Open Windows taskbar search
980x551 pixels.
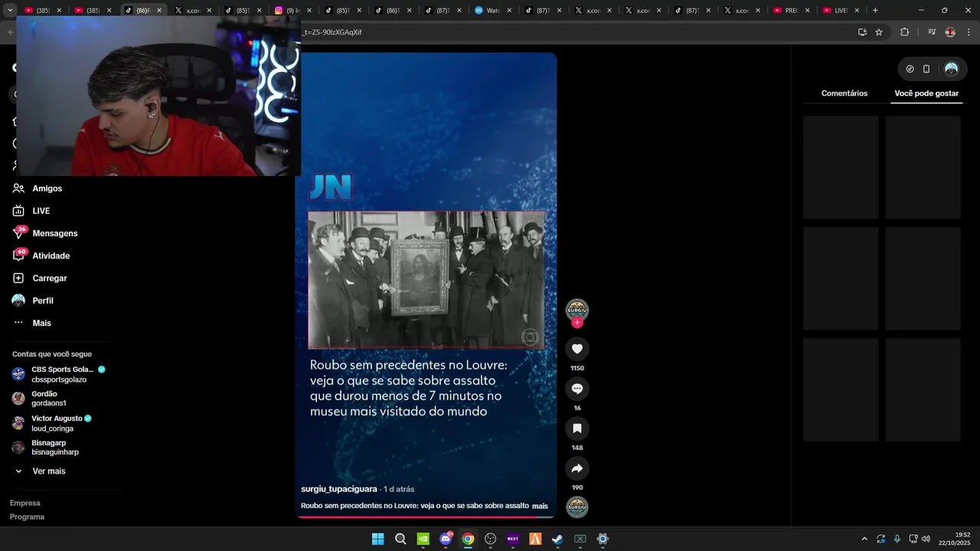pos(400,539)
